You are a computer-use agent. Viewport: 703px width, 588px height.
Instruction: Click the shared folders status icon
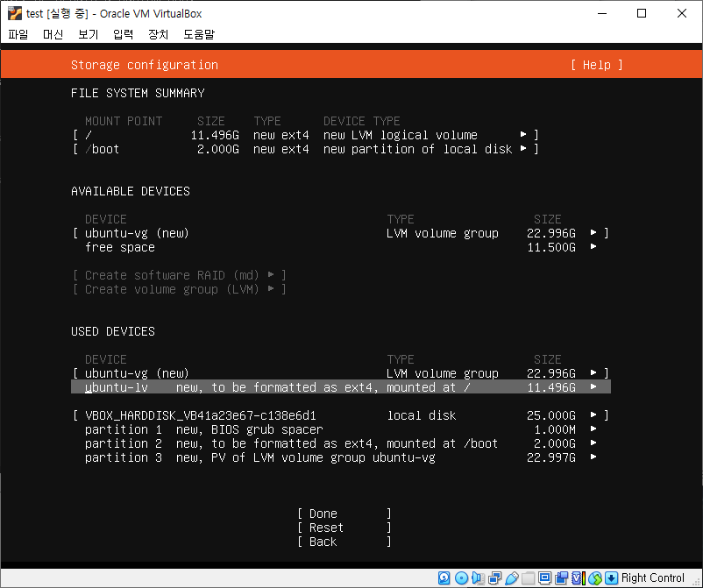point(528,577)
